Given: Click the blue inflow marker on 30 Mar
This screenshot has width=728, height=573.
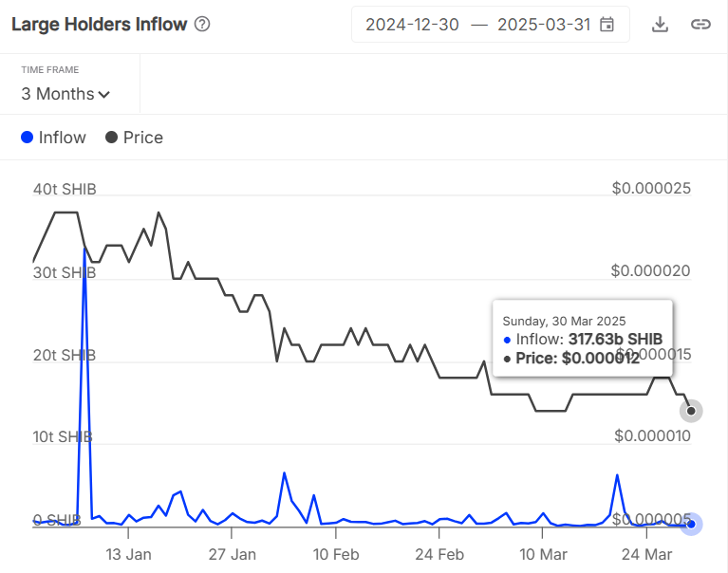Looking at the screenshot, I should pyautogui.click(x=691, y=524).
